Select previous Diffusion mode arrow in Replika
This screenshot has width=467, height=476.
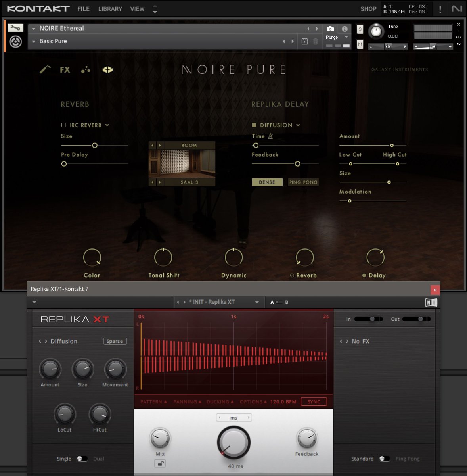pyautogui.click(x=40, y=341)
